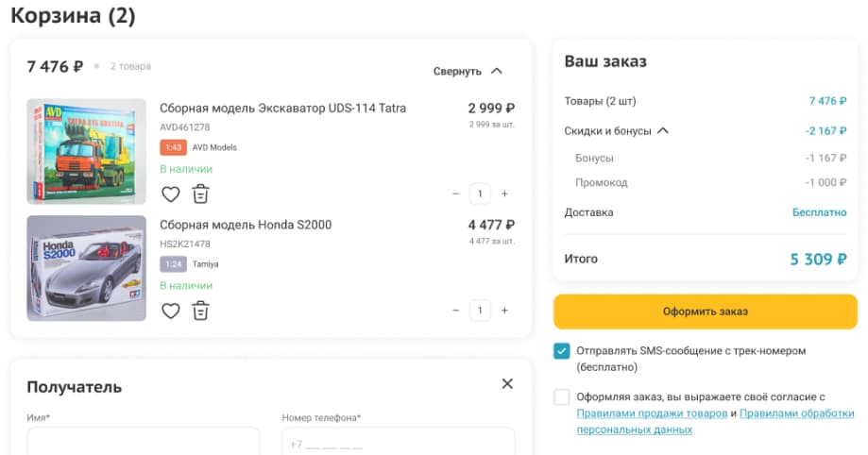Focus the Имя input field

coord(143,442)
